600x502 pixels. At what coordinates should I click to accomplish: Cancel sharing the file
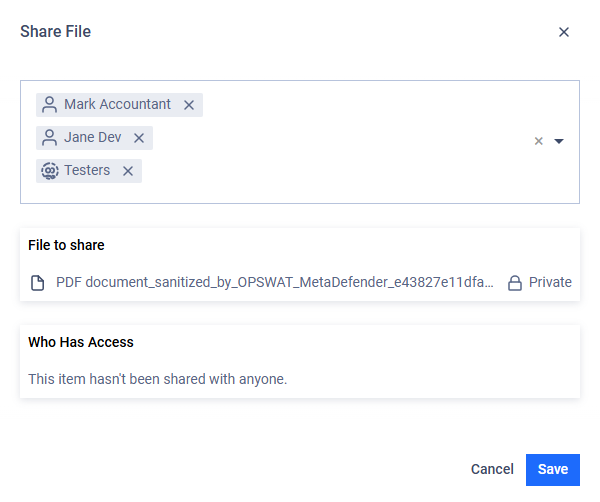492,469
